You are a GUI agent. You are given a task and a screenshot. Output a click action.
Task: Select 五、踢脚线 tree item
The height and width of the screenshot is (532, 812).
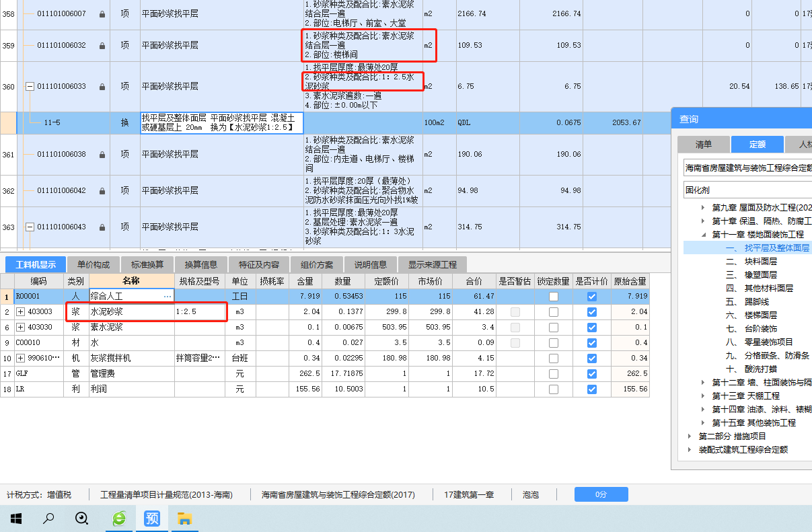[747, 302]
